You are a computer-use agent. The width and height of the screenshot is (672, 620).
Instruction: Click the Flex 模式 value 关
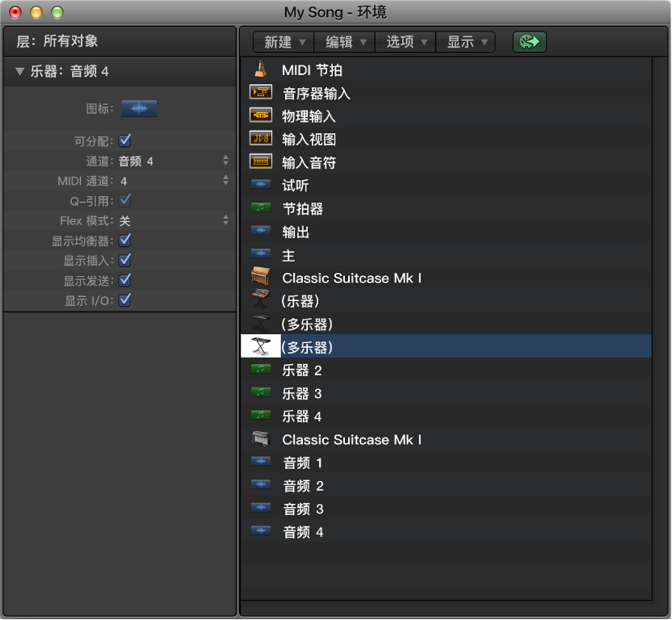click(x=124, y=220)
